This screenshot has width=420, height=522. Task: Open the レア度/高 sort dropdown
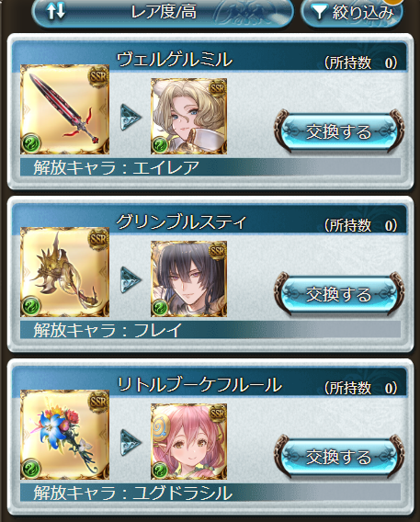(x=163, y=12)
